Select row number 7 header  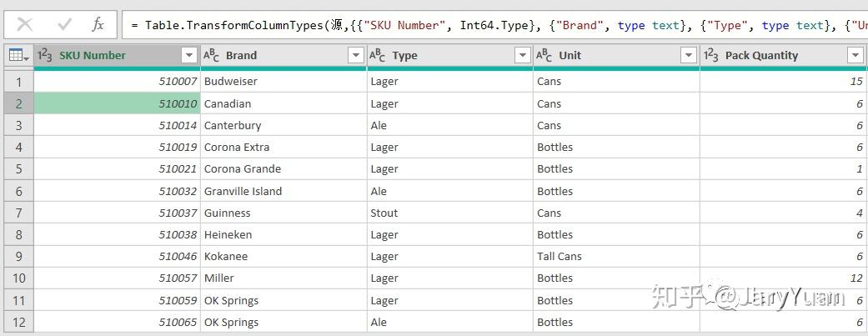pyautogui.click(x=18, y=213)
